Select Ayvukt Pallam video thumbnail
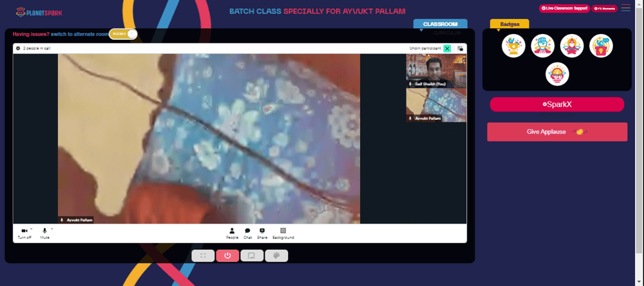Screen dimensions: 644x286 coord(436,105)
